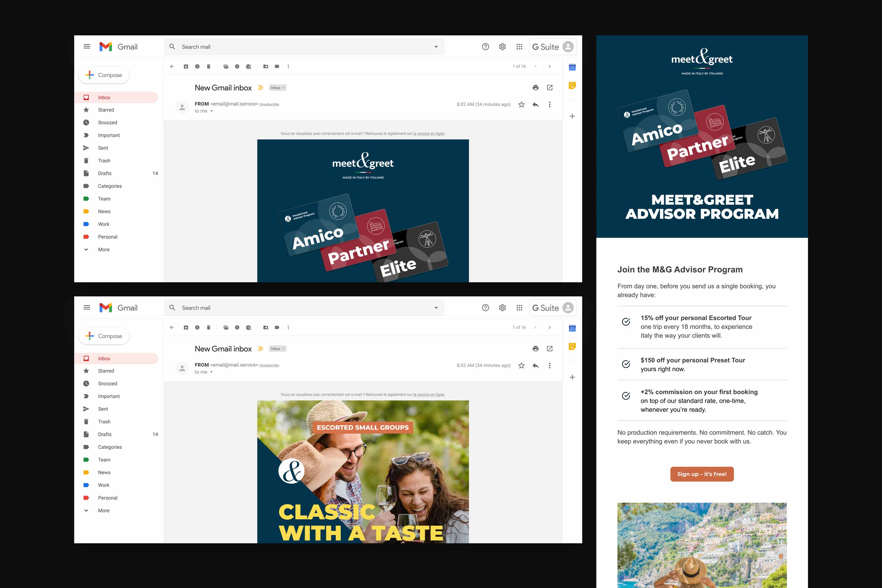Star the message in Classic With A Taste Gmail window
882x588 pixels.
pos(521,366)
